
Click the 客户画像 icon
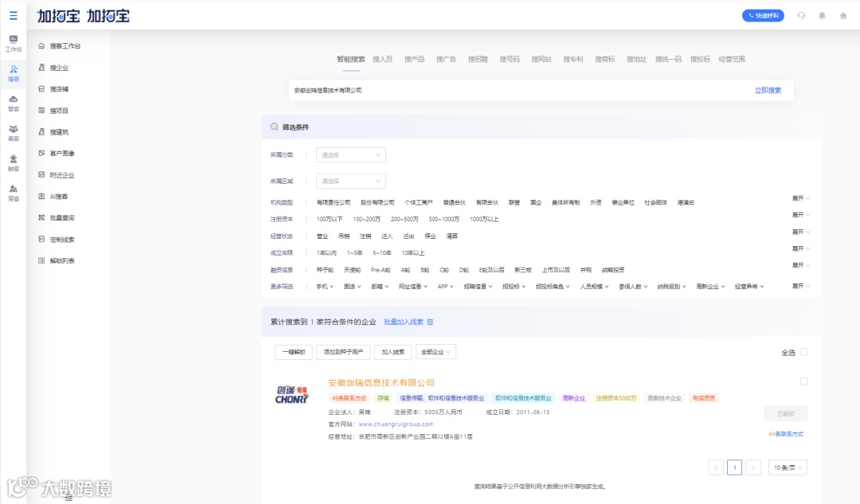click(x=41, y=153)
